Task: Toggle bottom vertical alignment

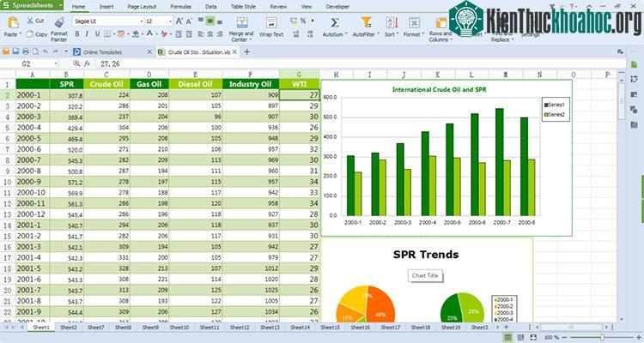Action: click(x=220, y=21)
